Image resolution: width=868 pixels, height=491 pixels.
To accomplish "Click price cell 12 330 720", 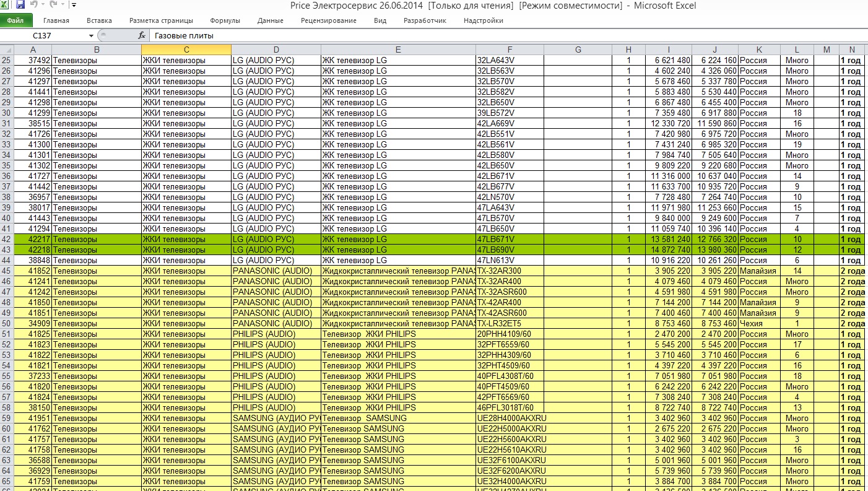I will pos(669,123).
